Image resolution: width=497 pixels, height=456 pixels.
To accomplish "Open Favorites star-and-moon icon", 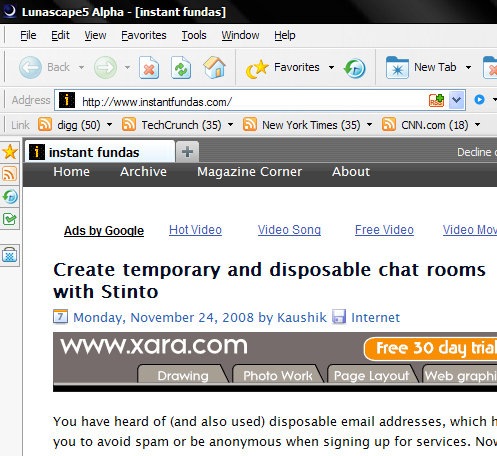I will click(x=257, y=69).
